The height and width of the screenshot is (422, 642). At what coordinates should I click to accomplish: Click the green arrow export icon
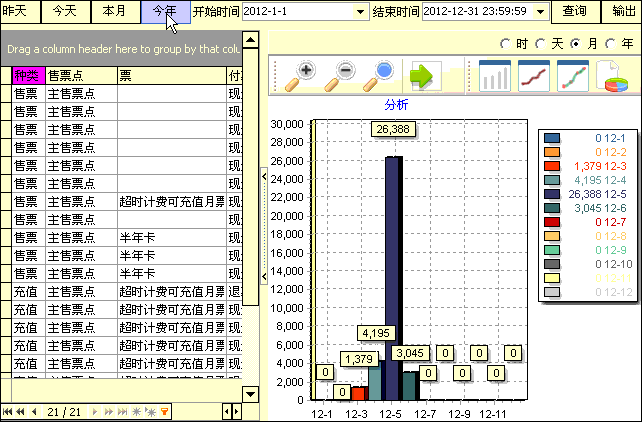[423, 76]
